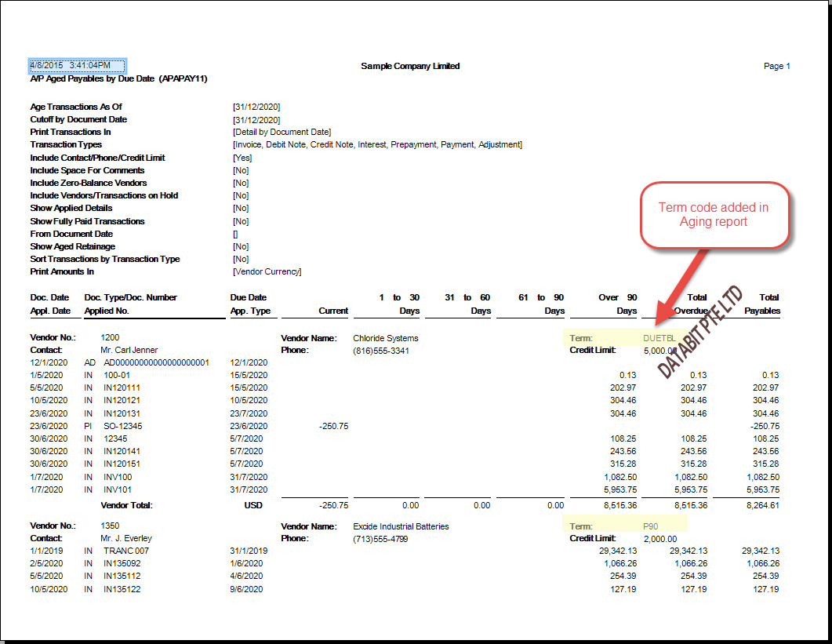Select vendor number 1200
The image size is (832, 644).
(x=110, y=337)
